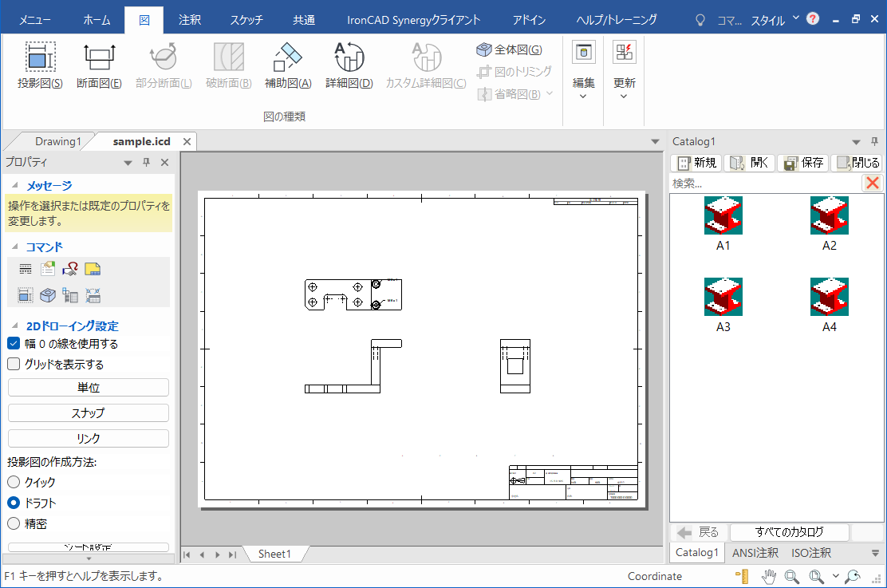The image size is (887, 588).
Task: Click the すべてのカタログ button
Action: [x=789, y=532]
